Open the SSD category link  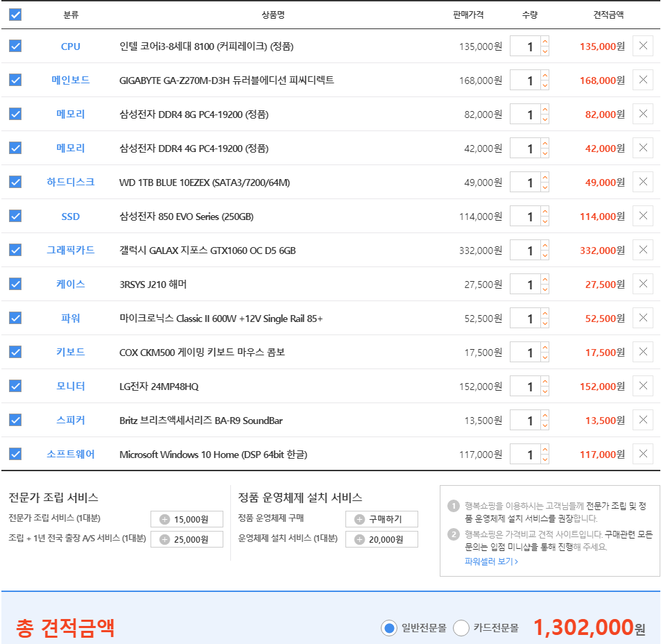[x=70, y=217]
